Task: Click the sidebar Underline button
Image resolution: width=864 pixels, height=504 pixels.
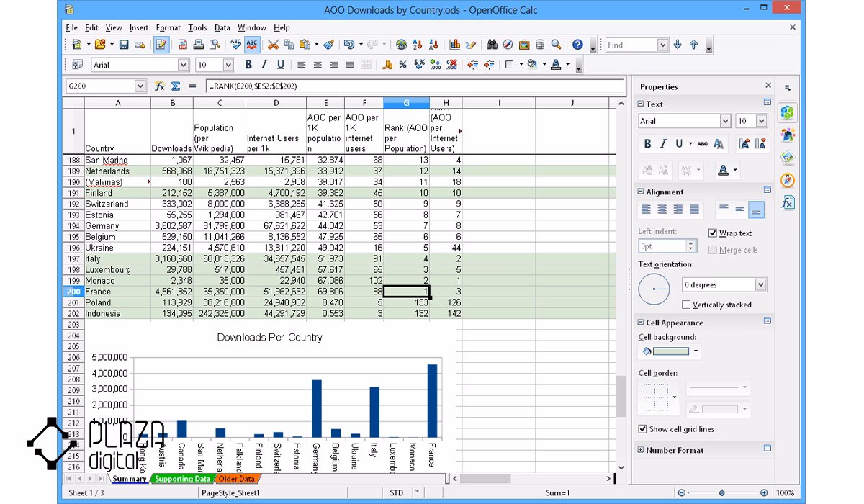Action: (x=679, y=144)
